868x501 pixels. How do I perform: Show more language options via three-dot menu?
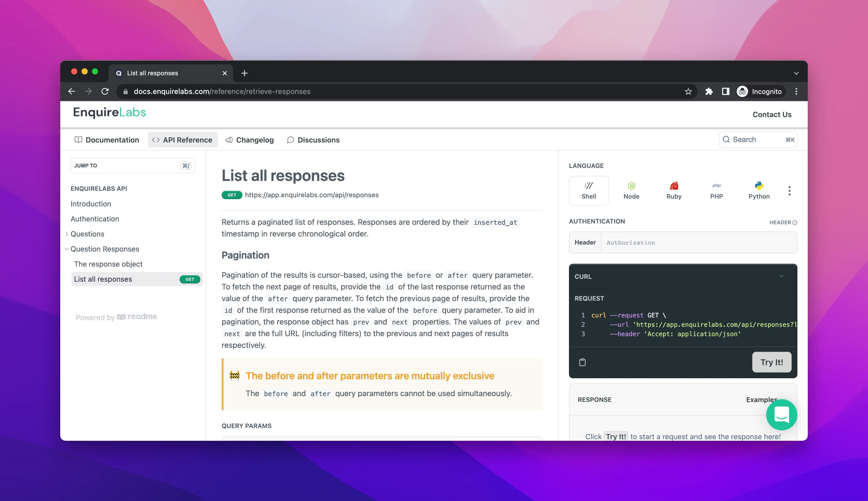click(790, 191)
